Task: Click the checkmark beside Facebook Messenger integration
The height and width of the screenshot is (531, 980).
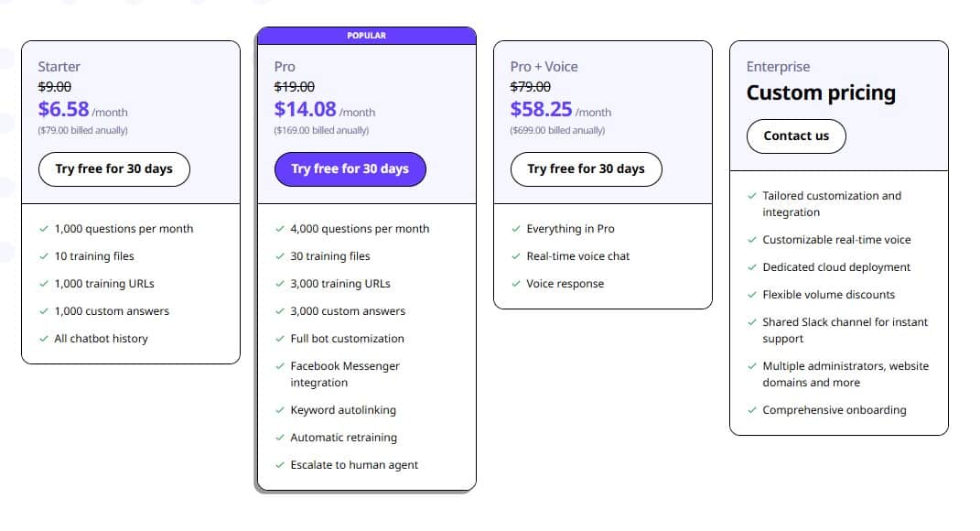Action: click(279, 366)
